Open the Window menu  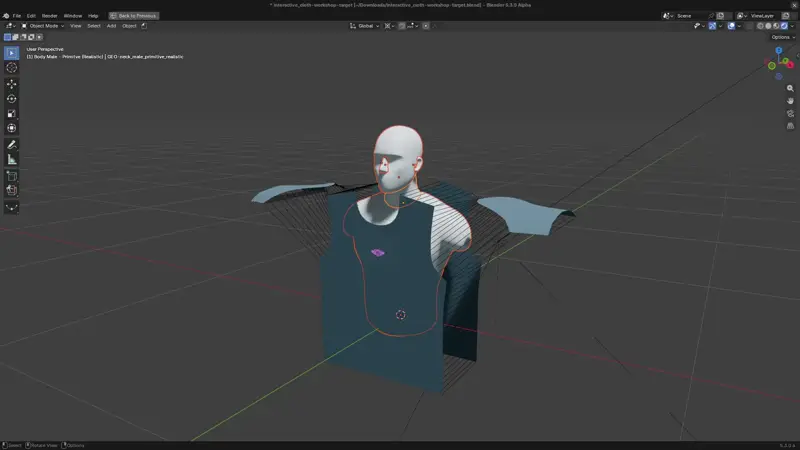tap(73, 16)
